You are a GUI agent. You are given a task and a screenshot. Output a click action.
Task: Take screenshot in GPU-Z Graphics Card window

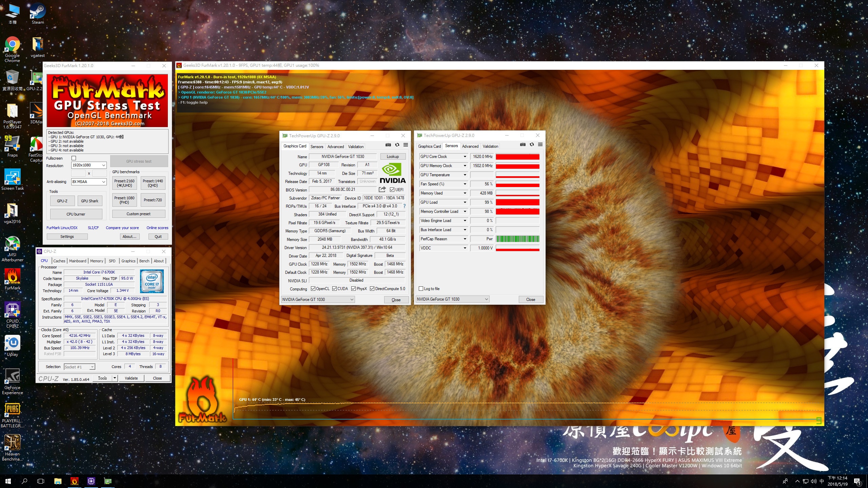click(x=388, y=145)
